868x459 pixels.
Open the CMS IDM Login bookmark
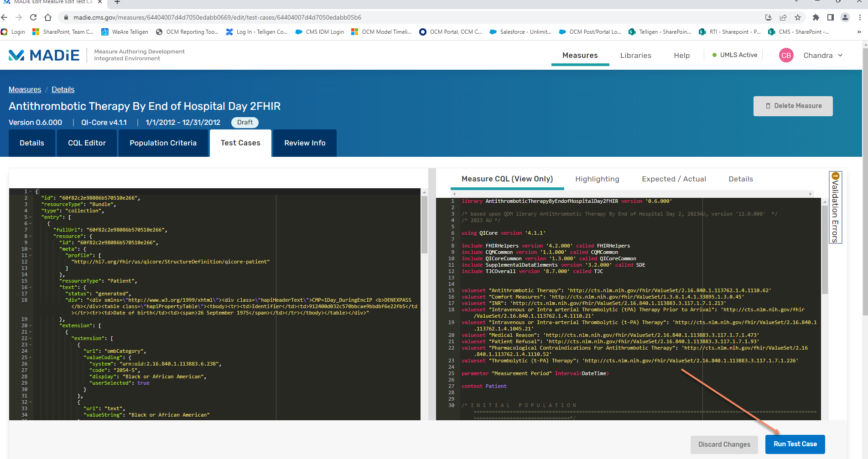point(320,32)
